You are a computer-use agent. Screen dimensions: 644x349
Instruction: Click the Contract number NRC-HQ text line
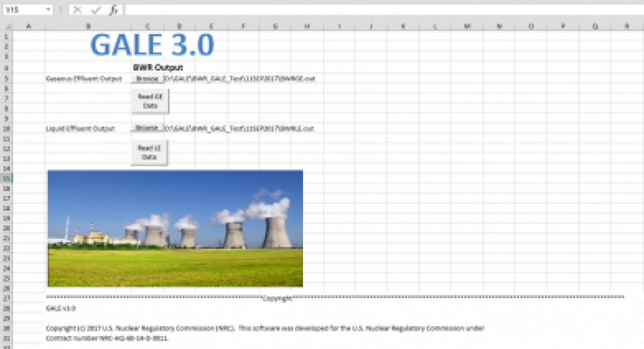pyautogui.click(x=107, y=338)
